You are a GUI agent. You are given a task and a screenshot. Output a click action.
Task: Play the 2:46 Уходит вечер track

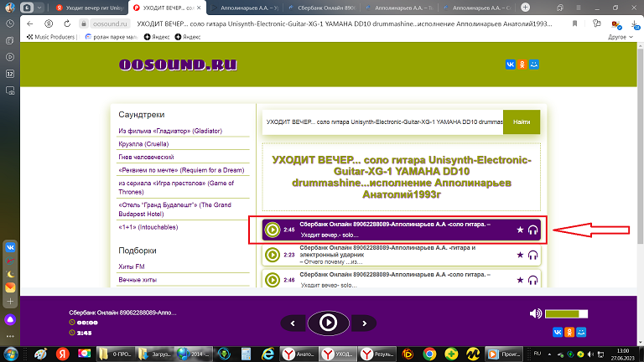[273, 280]
